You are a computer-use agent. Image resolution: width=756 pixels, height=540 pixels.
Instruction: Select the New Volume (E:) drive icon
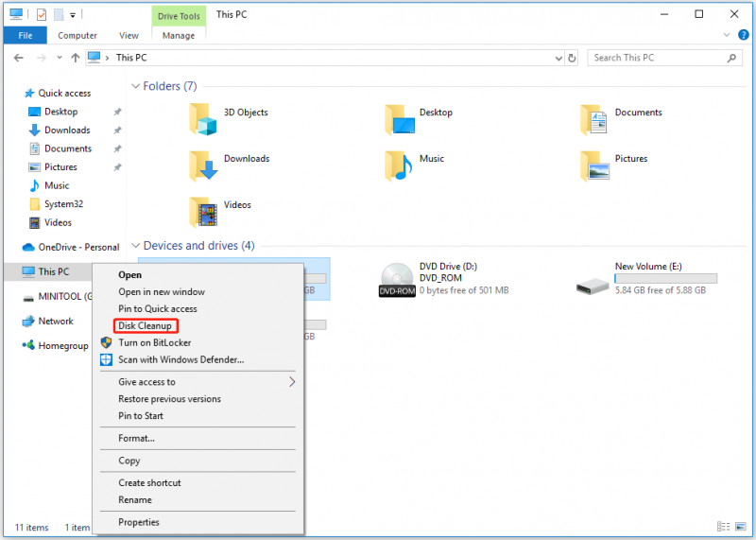(x=593, y=286)
